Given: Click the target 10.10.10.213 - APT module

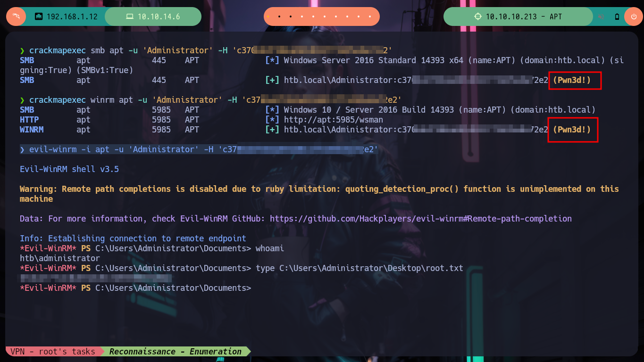Looking at the screenshot, I should pyautogui.click(x=518, y=16).
